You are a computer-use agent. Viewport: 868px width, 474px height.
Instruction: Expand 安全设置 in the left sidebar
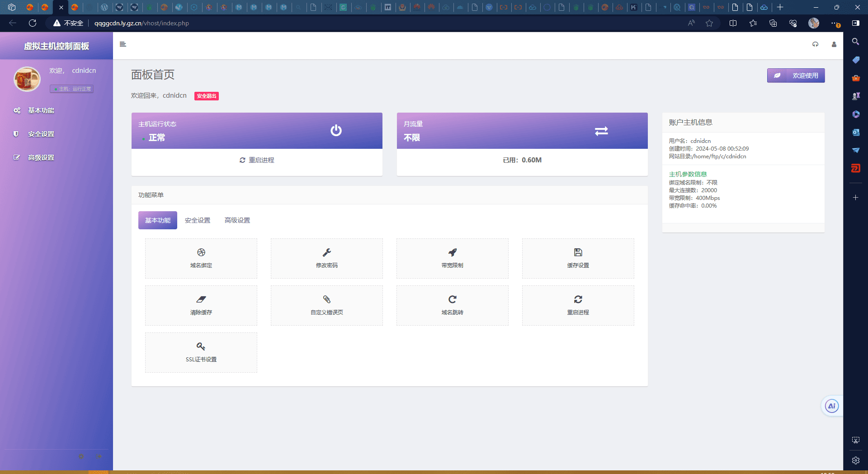(41, 134)
